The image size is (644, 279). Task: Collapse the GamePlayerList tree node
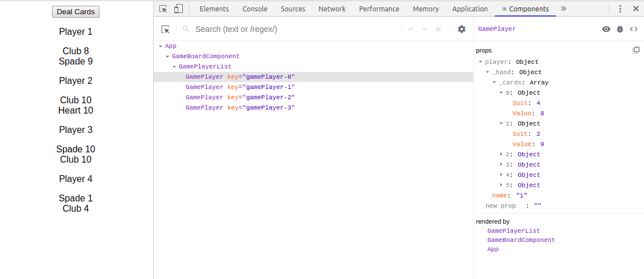[x=174, y=67]
